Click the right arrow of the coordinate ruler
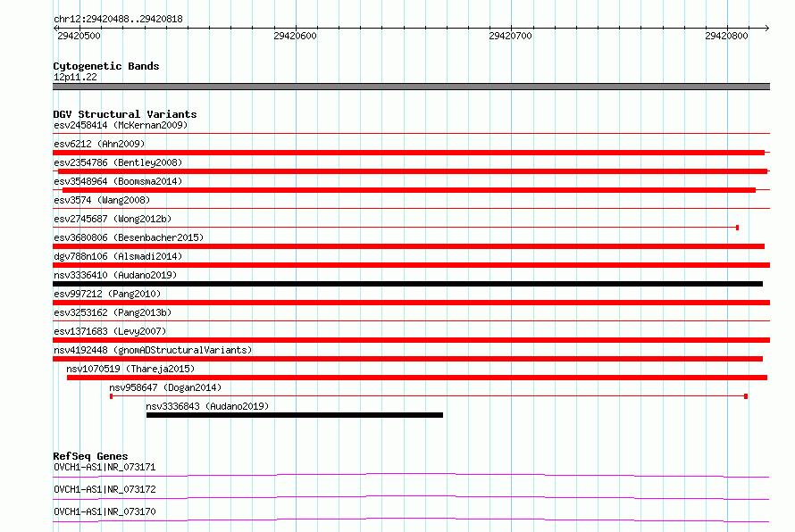The height and width of the screenshot is (532, 795). [767, 28]
